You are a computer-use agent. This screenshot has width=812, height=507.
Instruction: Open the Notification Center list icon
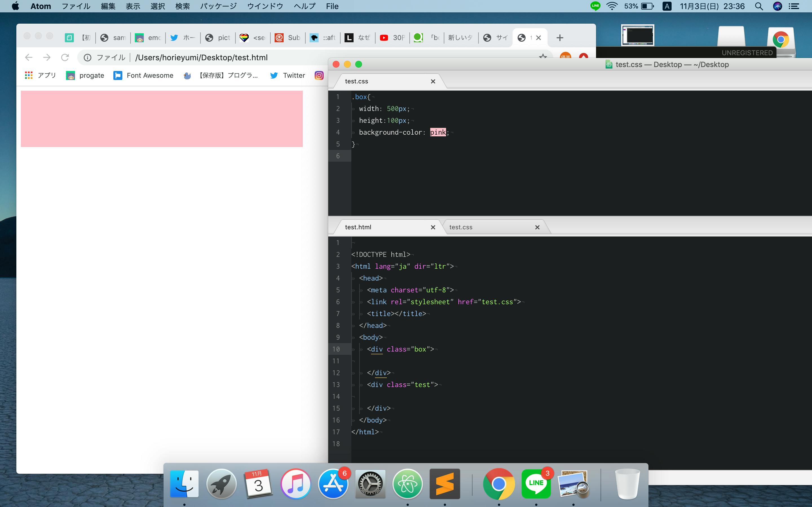click(x=794, y=6)
